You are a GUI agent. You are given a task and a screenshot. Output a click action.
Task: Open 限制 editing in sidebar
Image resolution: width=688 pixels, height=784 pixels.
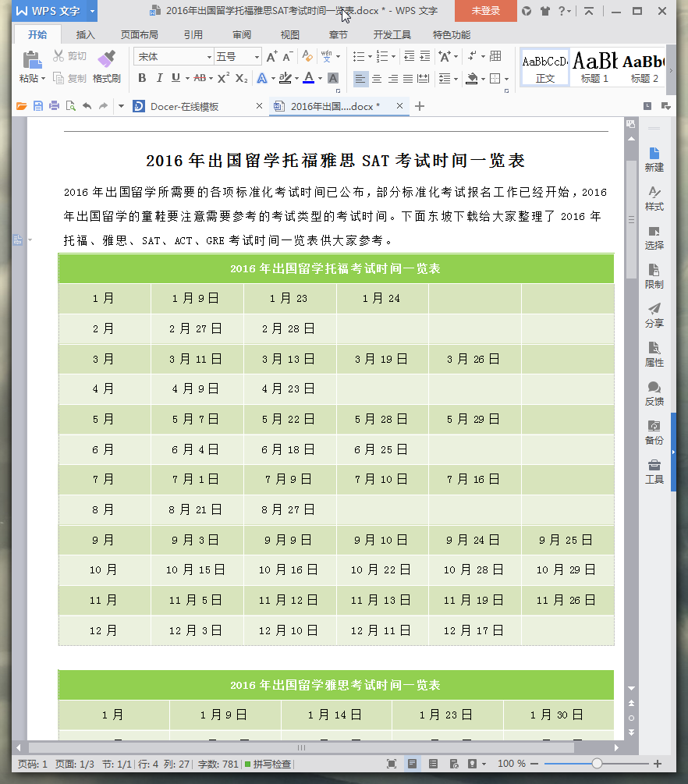tap(654, 277)
